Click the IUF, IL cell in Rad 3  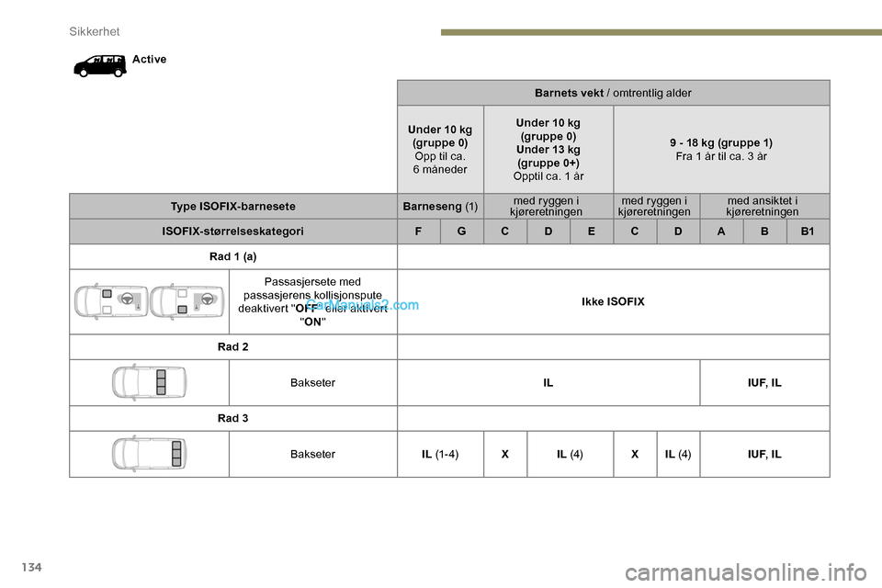pos(764,454)
